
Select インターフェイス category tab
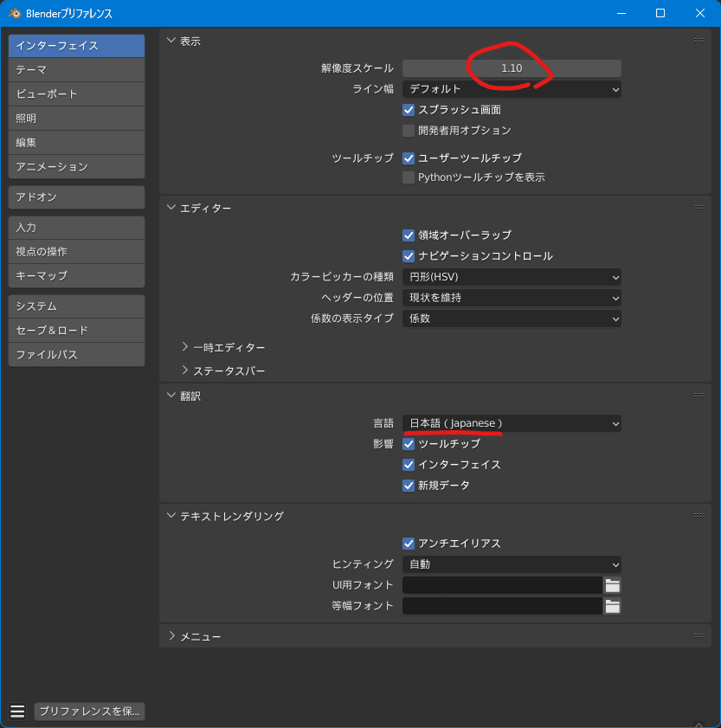tap(77, 46)
